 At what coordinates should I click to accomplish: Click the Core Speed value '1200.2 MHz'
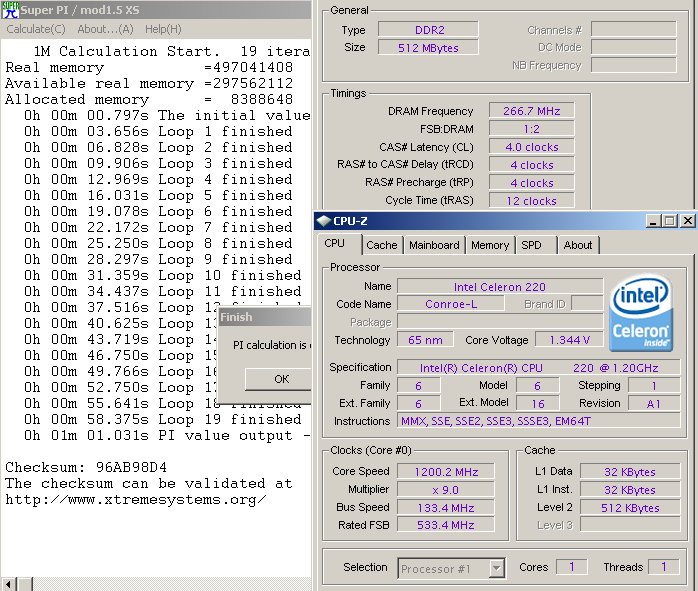[x=446, y=472]
